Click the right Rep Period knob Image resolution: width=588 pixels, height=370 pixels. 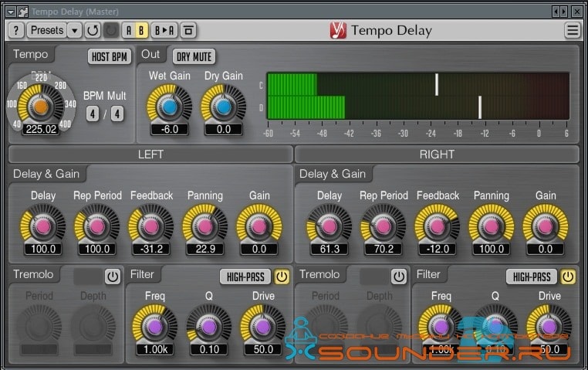tap(384, 226)
